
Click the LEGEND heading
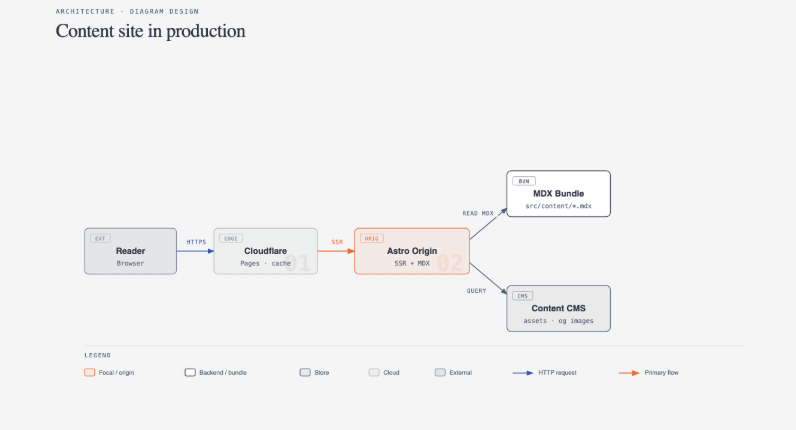97,355
